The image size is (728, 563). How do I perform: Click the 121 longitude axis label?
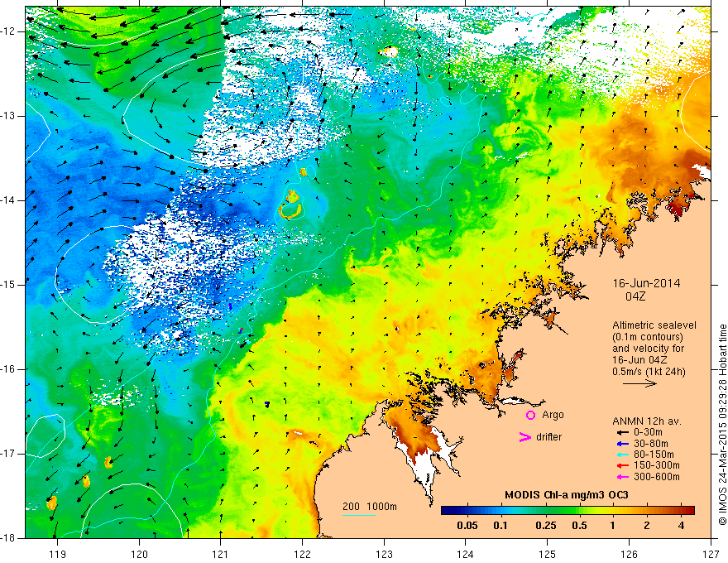tap(221, 555)
